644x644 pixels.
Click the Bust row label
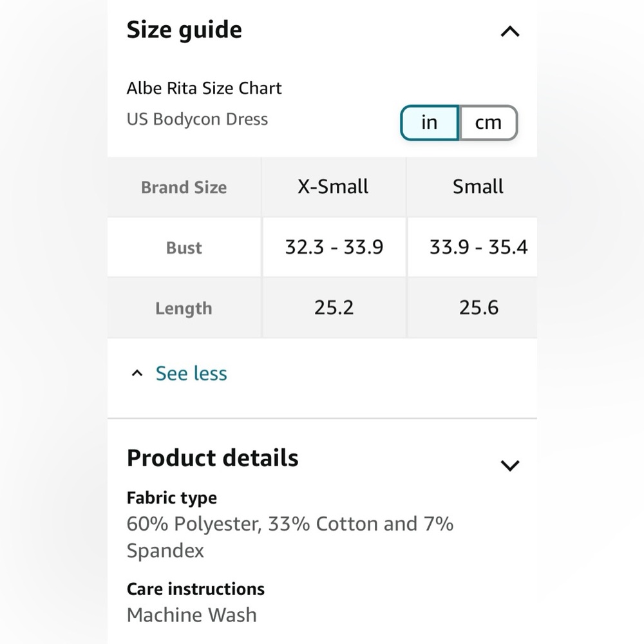coord(184,247)
